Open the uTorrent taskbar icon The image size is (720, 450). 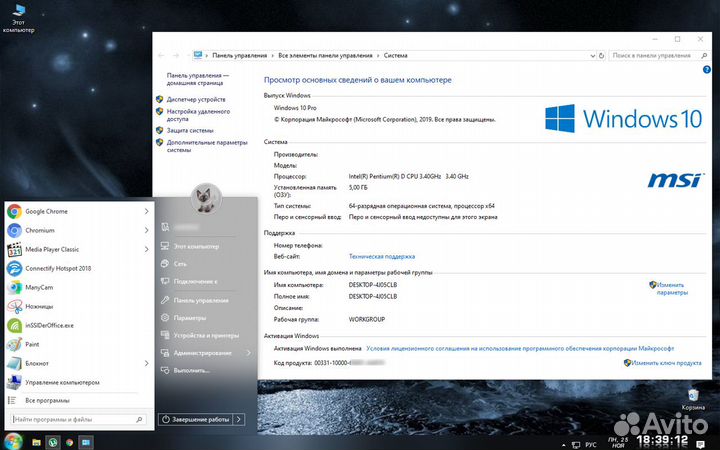click(x=53, y=443)
